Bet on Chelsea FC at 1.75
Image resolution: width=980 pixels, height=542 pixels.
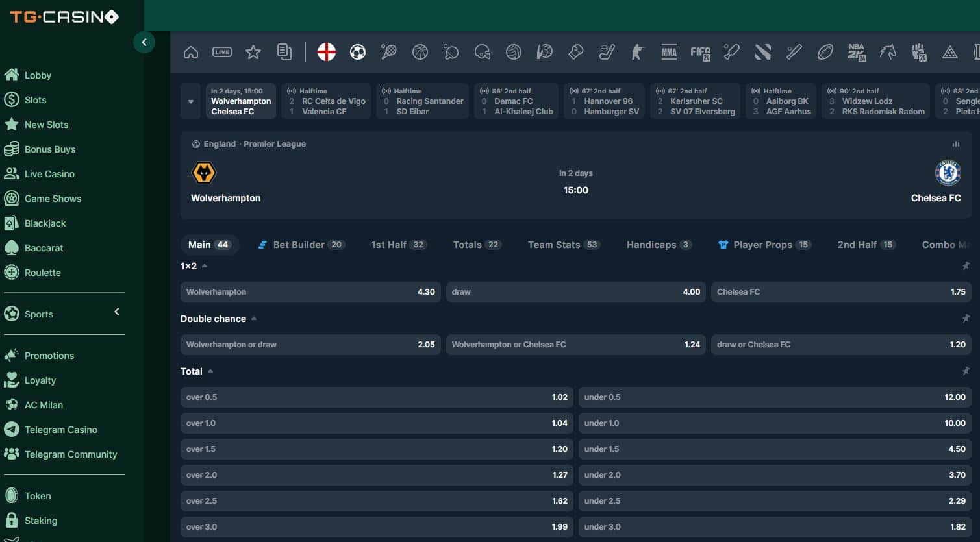click(842, 292)
